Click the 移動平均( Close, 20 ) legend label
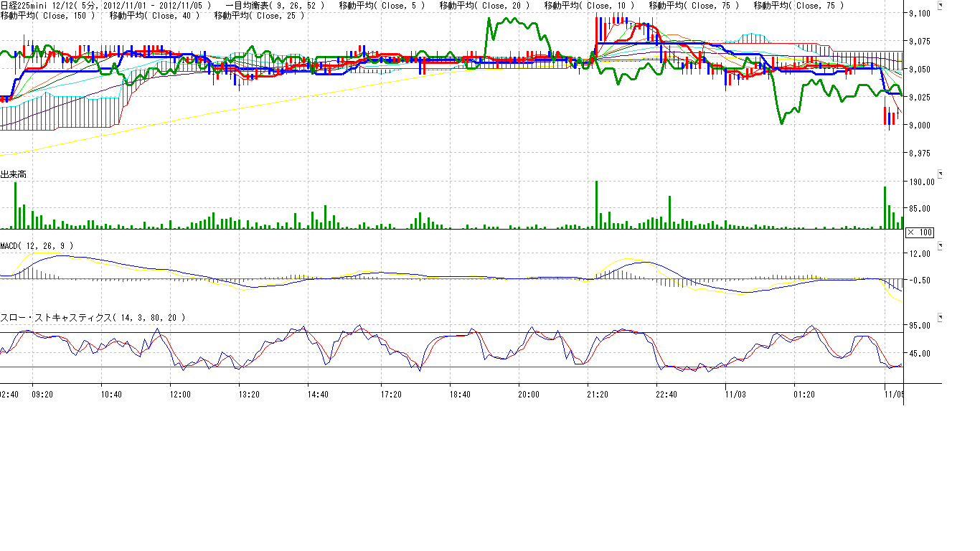The image size is (980, 551). 484,6
